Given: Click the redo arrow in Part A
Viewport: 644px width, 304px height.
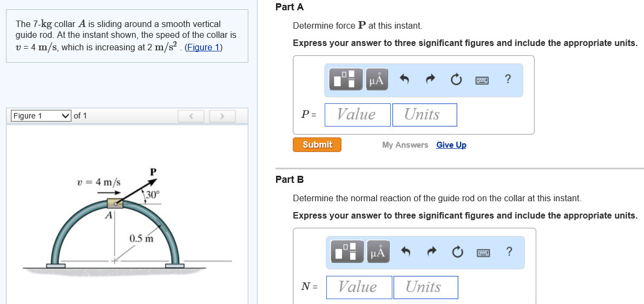Looking at the screenshot, I should pyautogui.click(x=430, y=80).
